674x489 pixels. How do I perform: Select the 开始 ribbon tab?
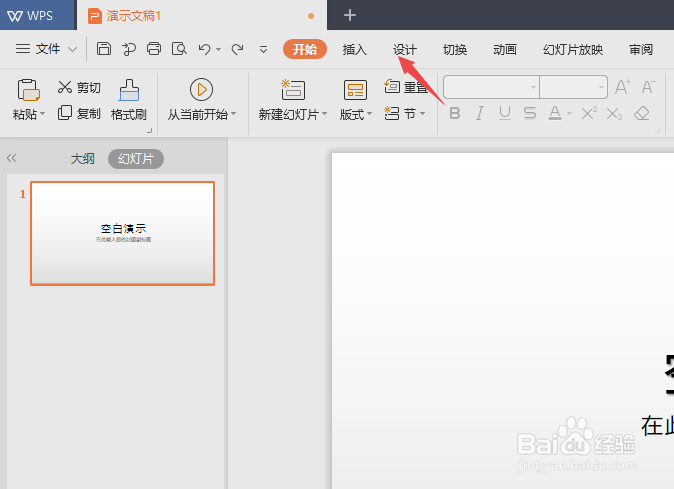point(305,49)
